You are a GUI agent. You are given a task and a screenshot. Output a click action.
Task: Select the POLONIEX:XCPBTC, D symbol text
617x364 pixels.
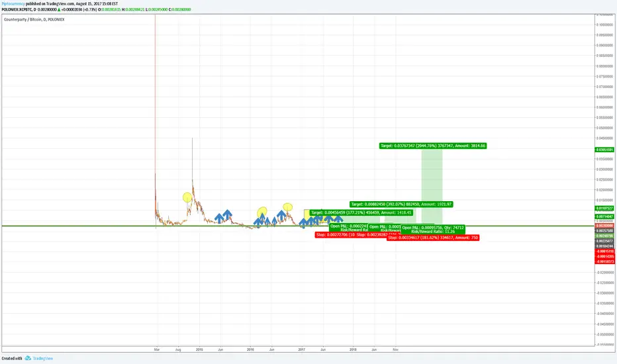(19, 9)
